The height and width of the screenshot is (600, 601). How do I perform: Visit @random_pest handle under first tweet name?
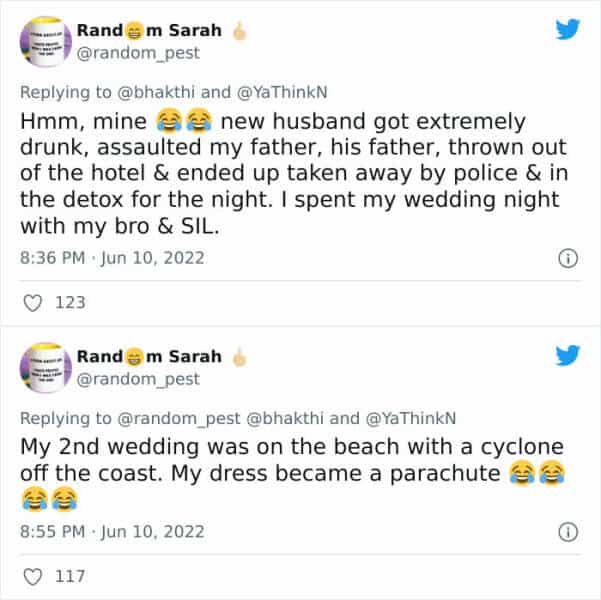145,53
